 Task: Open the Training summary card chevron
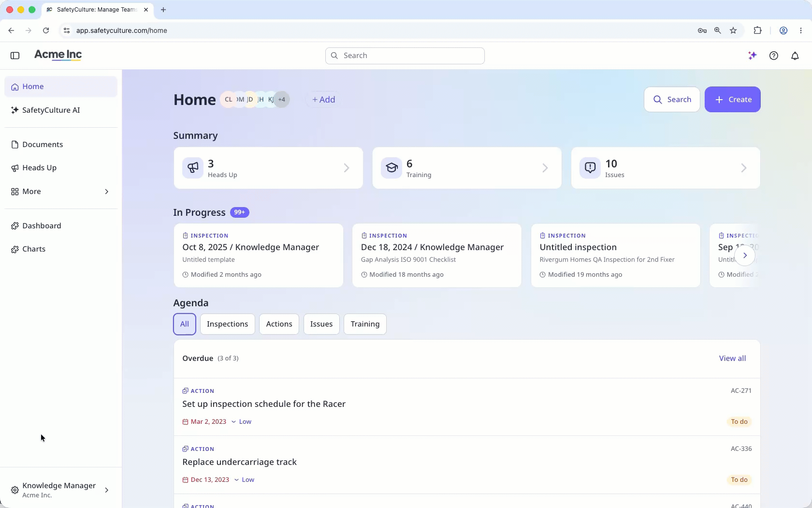(545, 168)
